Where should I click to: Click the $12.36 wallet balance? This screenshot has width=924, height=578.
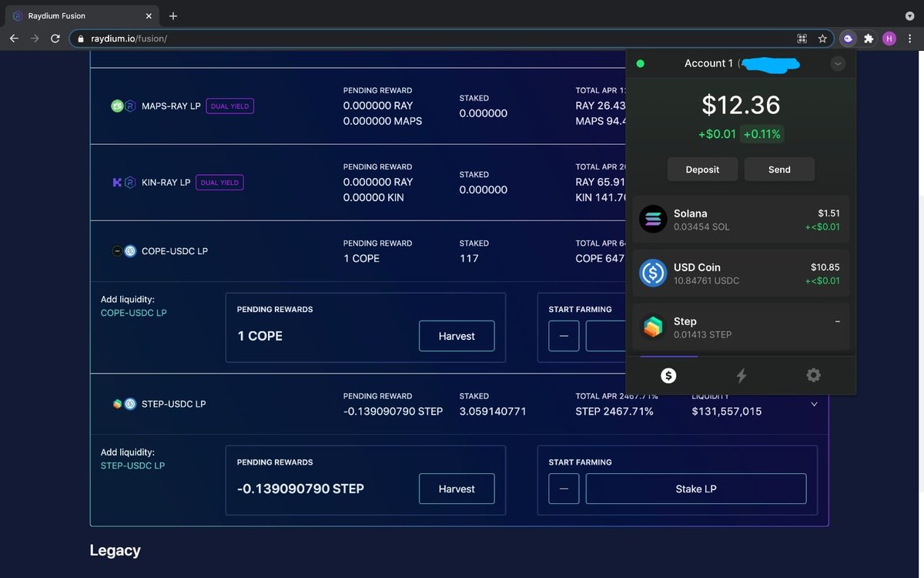[x=741, y=105]
